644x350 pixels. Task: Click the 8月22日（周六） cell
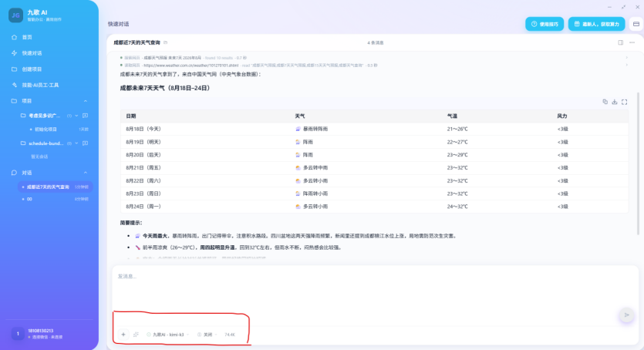pyautogui.click(x=143, y=180)
